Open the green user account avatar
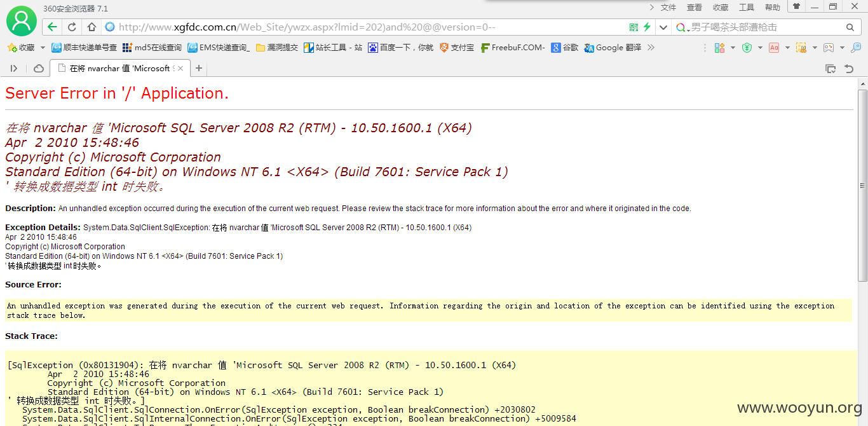This screenshot has height=426, width=868. pos(22,20)
